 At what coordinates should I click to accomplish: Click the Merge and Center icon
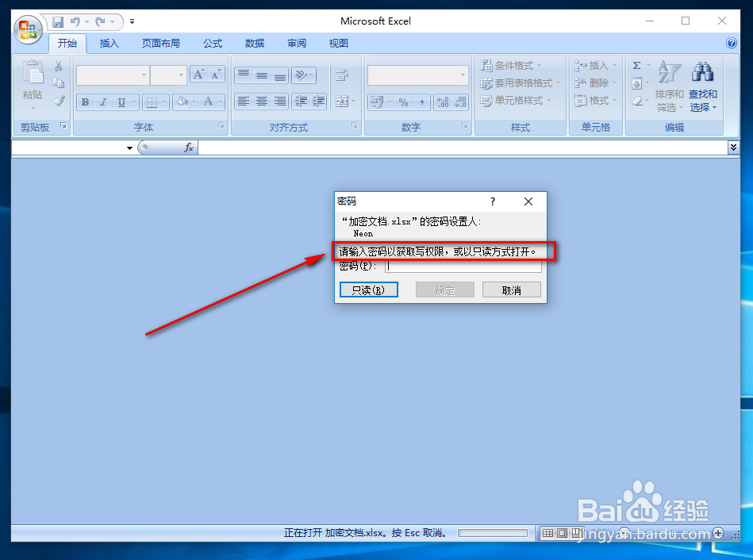(x=342, y=102)
